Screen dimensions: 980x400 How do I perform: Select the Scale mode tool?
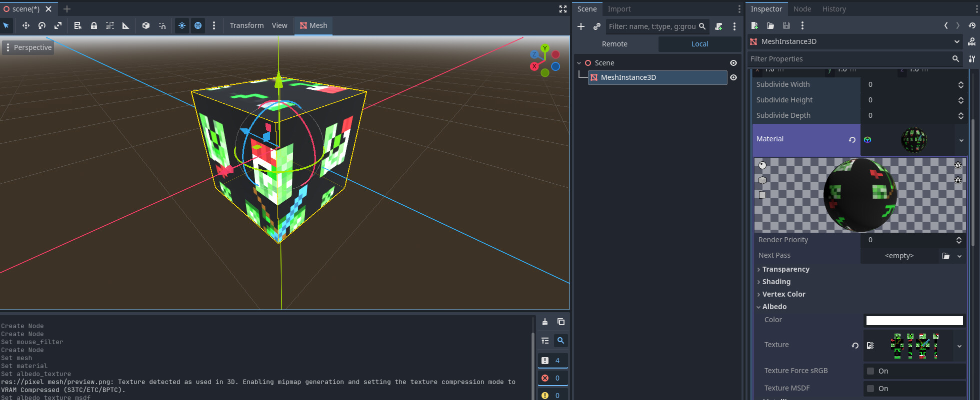(58, 25)
